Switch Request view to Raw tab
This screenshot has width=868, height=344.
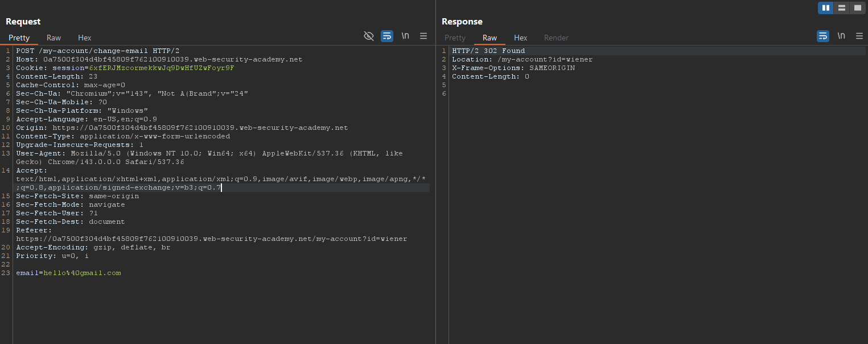[x=54, y=38]
